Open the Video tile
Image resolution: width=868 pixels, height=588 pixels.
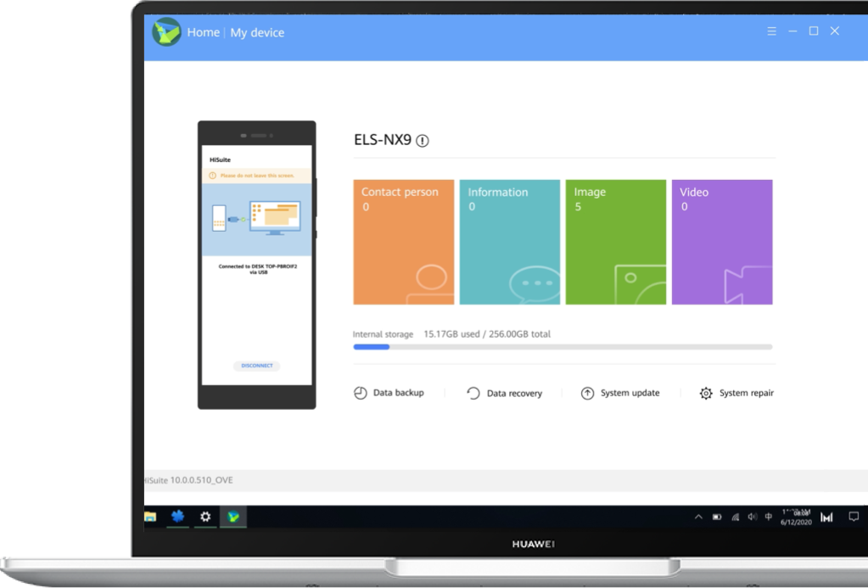coord(721,242)
